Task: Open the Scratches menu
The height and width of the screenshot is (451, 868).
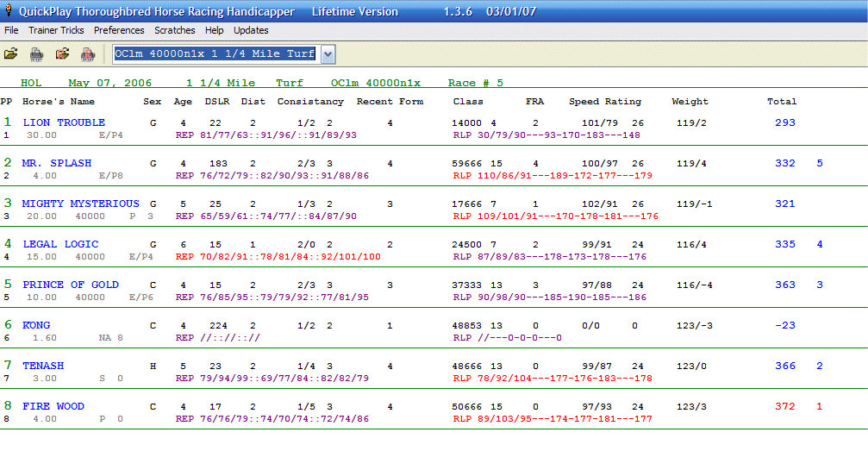Action: [175, 30]
